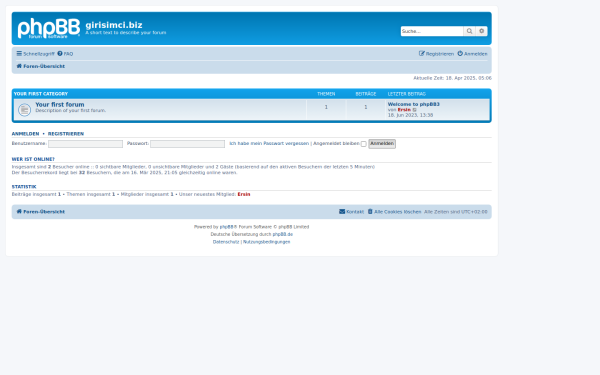
Task: Click the LETZTER BEITRAG column header
Action: point(407,94)
